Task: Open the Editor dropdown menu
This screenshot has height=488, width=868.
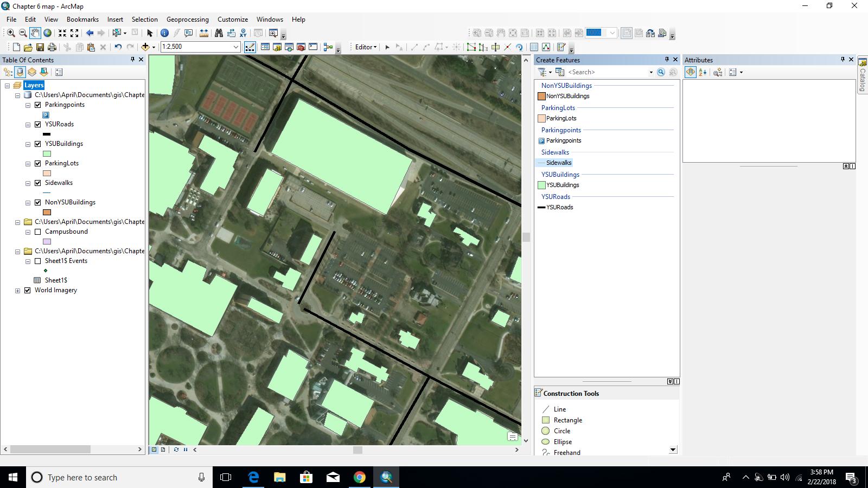Action: coord(366,47)
